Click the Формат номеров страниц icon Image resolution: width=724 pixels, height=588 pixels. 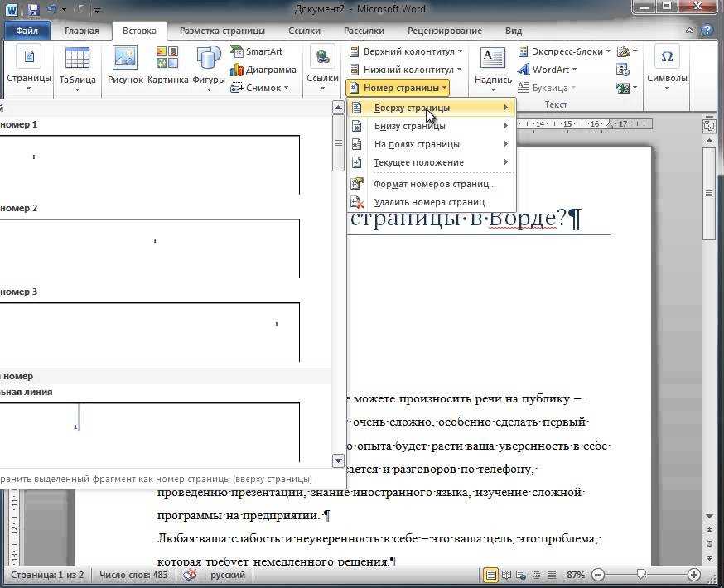click(x=357, y=184)
